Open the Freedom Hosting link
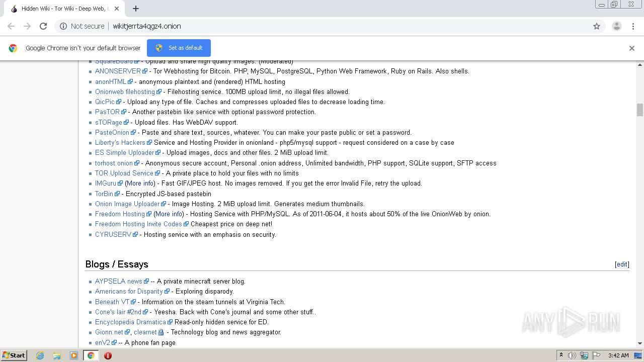 coord(120,214)
